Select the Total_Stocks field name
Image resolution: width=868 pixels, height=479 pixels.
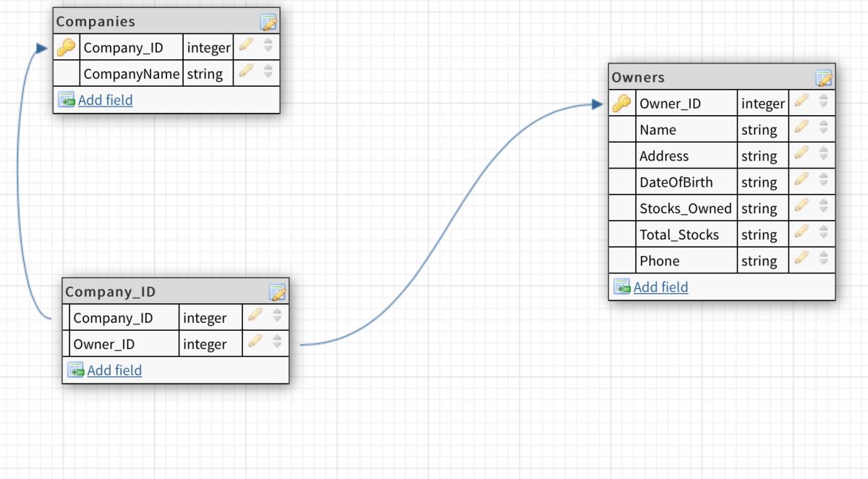[x=679, y=234]
